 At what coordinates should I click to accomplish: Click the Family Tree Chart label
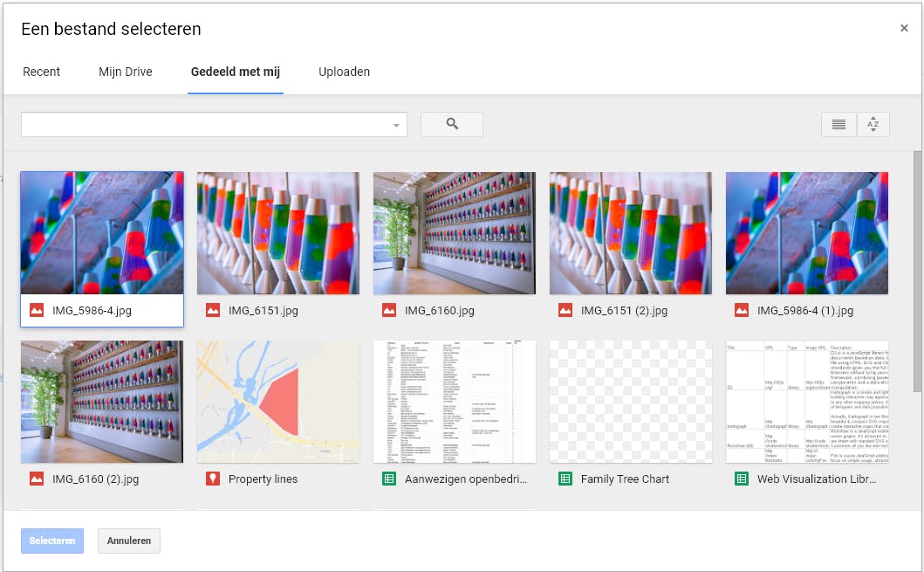click(625, 479)
